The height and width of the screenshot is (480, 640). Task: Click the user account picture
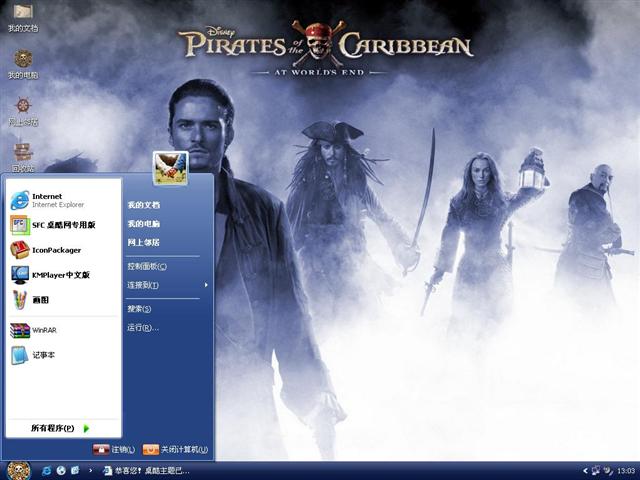[x=171, y=168]
